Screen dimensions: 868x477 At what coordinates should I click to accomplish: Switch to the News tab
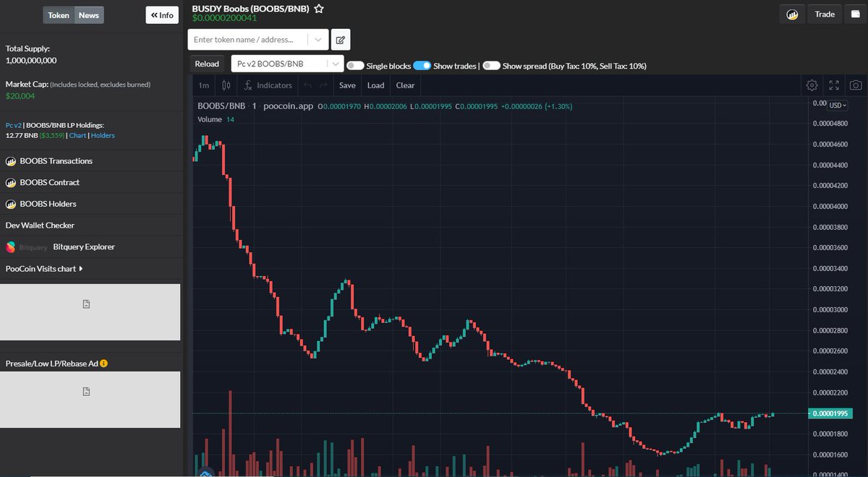(89, 15)
